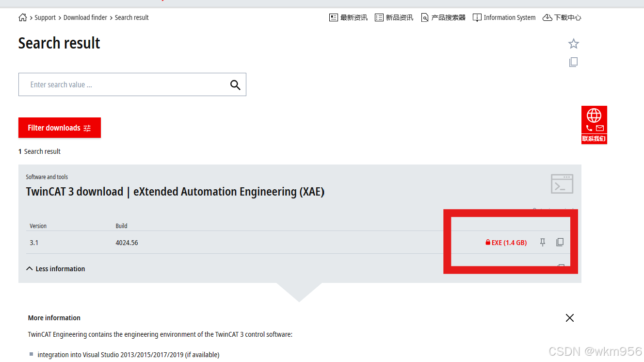
Task: Go to Download finder breadcrumb
Action: coord(85,17)
